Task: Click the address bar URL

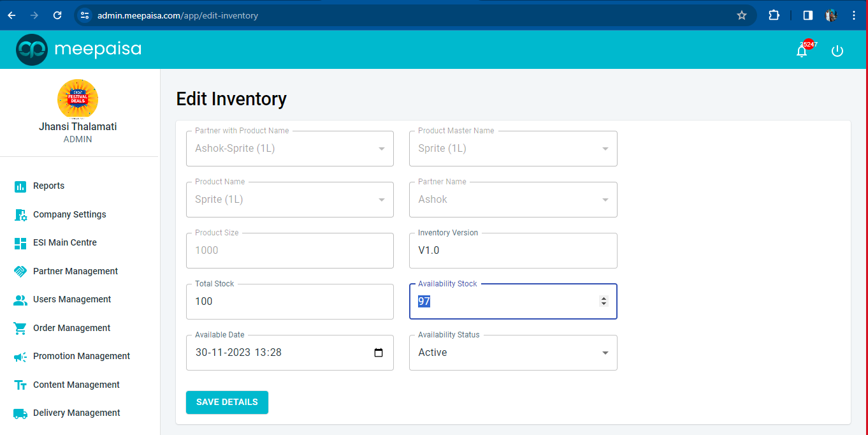Action: pyautogui.click(x=178, y=15)
